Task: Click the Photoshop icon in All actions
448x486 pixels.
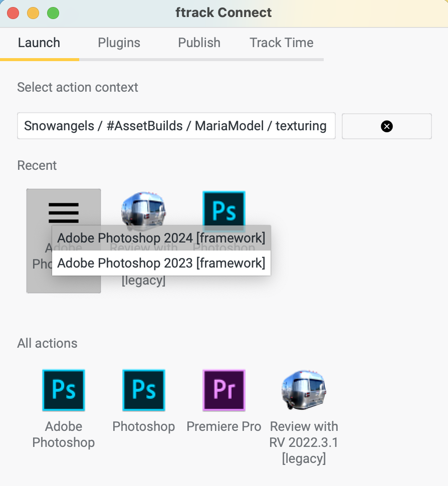Action: pyautogui.click(x=143, y=390)
